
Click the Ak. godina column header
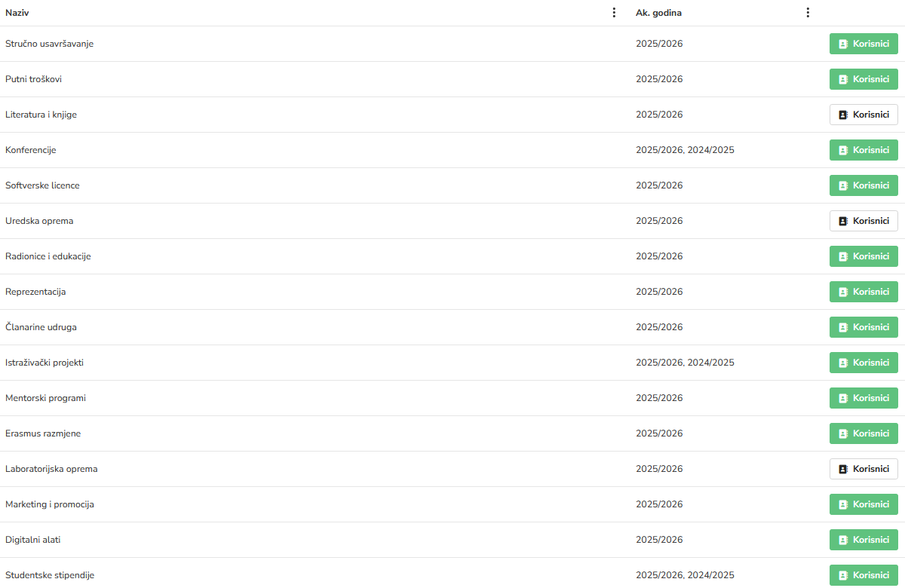point(658,13)
